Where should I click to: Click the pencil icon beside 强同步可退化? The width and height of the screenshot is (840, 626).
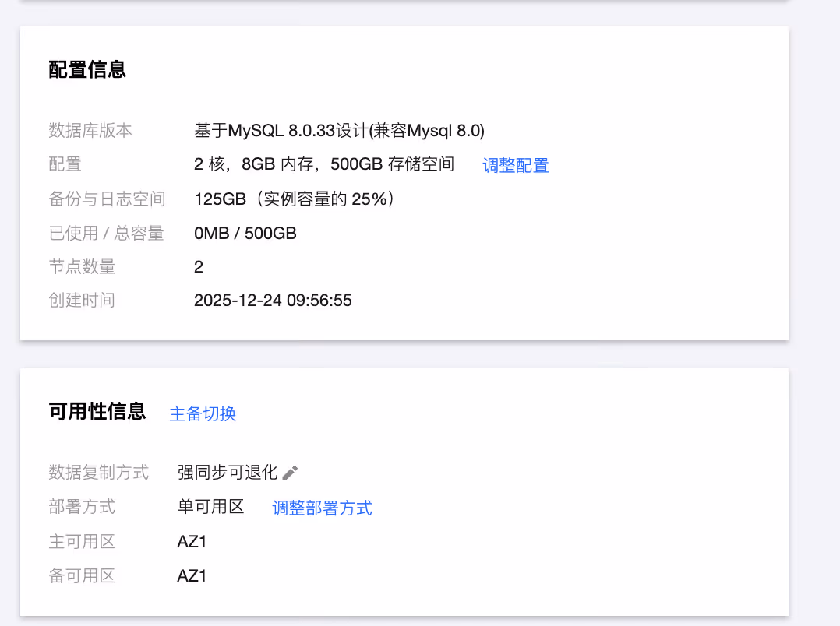[x=290, y=473]
